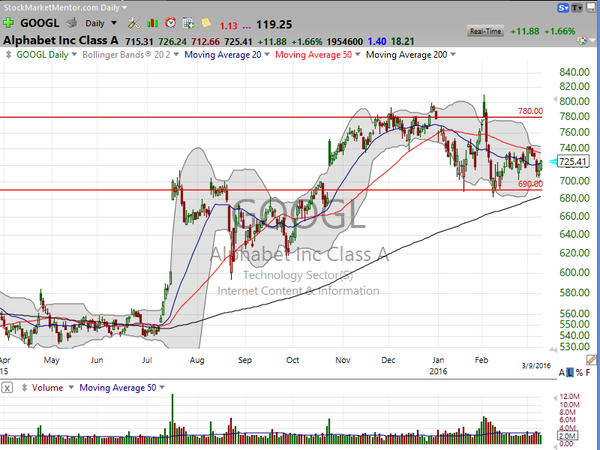
Task: Click the Alphabet Inc Class A name
Action: [61, 41]
